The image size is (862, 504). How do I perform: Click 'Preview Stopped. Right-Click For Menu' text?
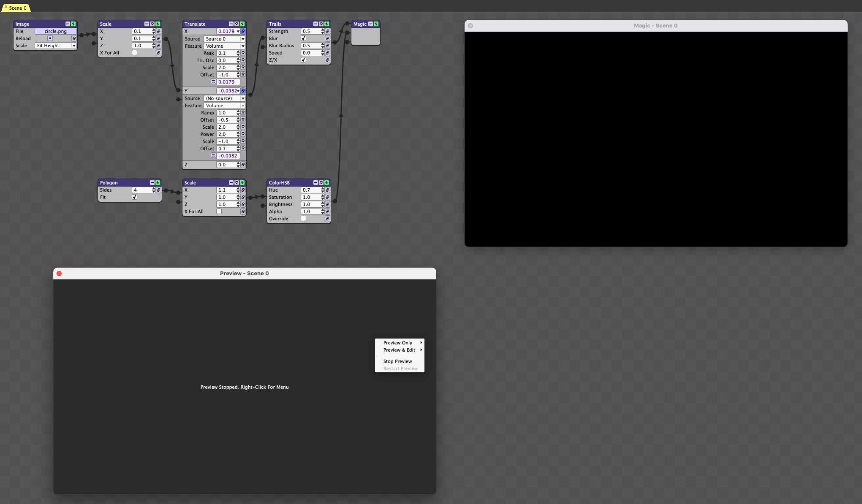(245, 387)
